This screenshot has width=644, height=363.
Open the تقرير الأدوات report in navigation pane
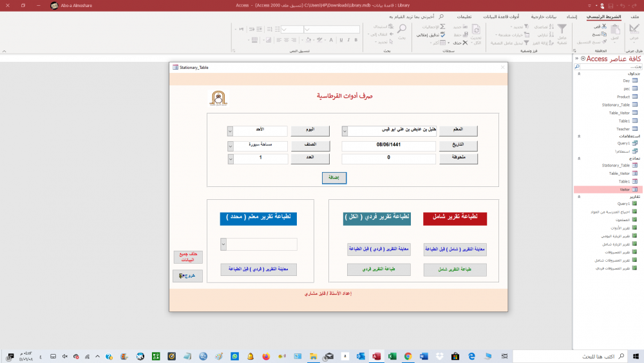tap(623, 228)
